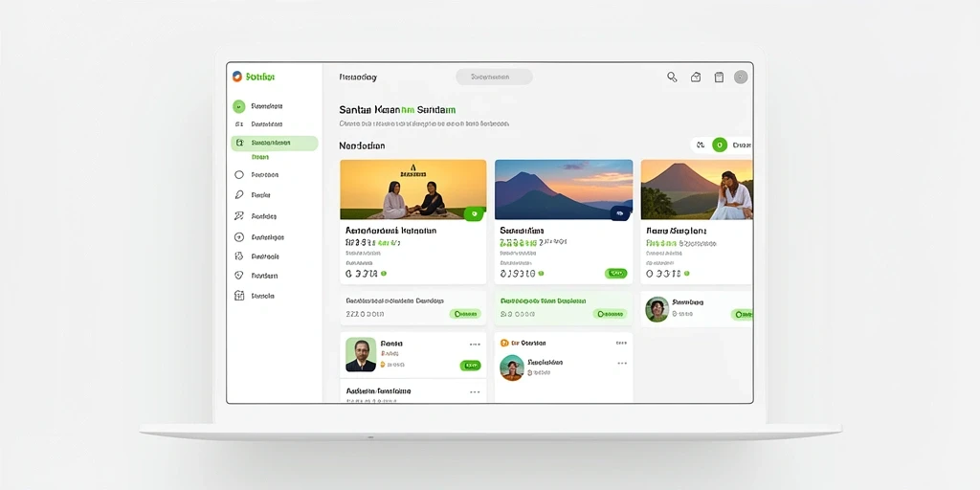The height and width of the screenshot is (490, 980).
Task: Click the sixth sidebar icon below the leaf
Action: coord(238,216)
